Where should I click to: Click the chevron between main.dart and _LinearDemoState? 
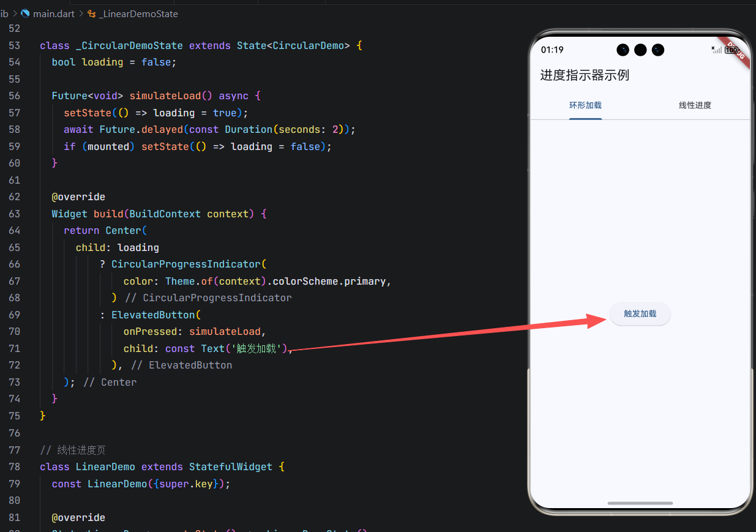coord(81,13)
